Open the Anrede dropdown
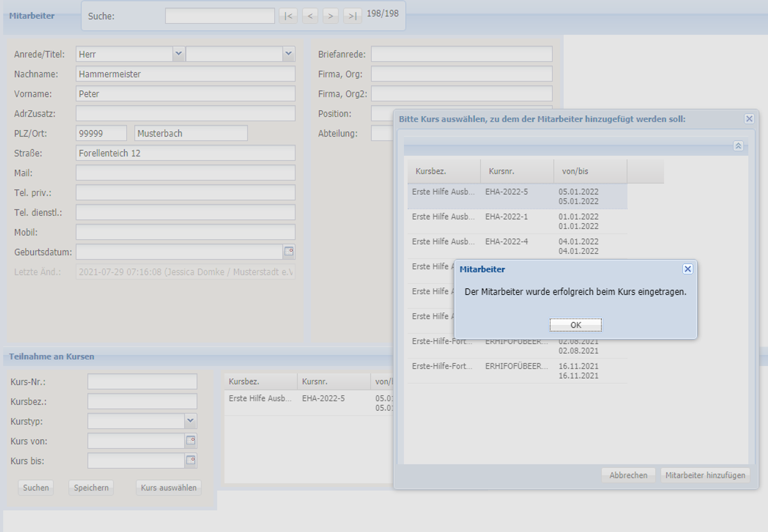Screen dimensions: 768x532 pyautogui.click(x=179, y=54)
